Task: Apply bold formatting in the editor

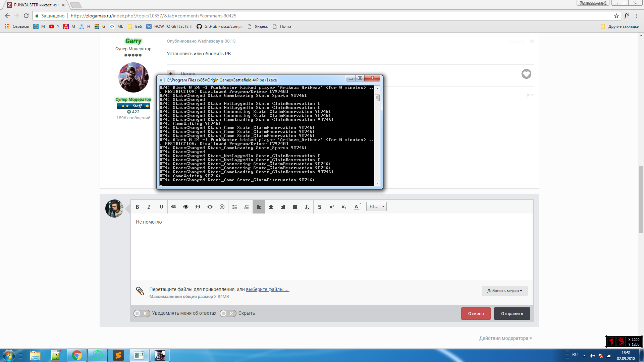Action: (x=137, y=207)
